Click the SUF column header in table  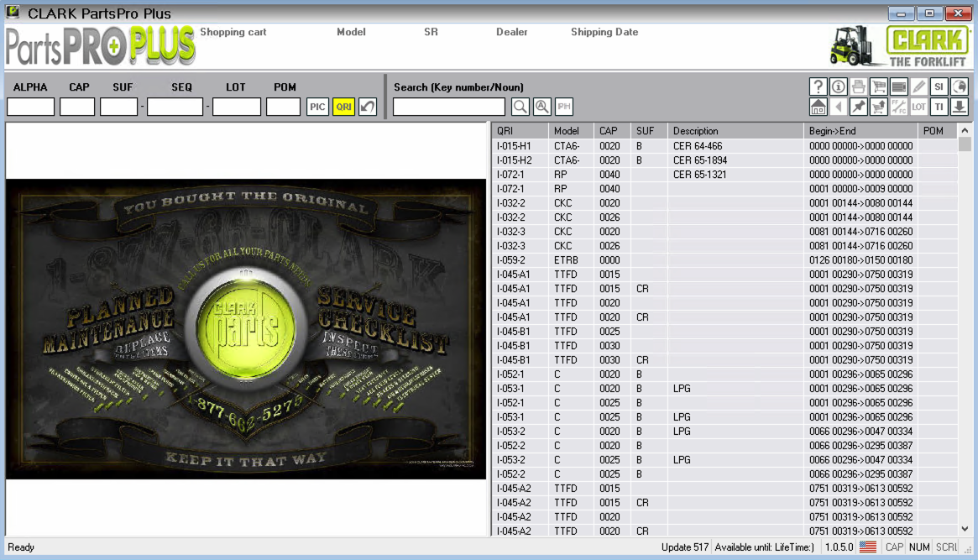coord(649,131)
